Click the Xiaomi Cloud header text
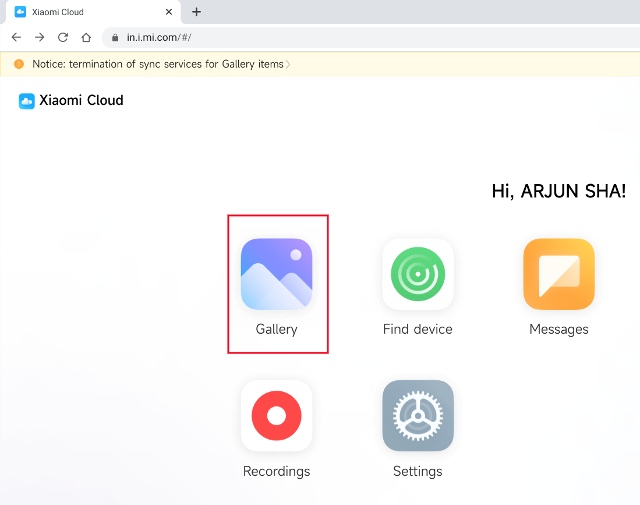640x505 pixels. [x=81, y=101]
